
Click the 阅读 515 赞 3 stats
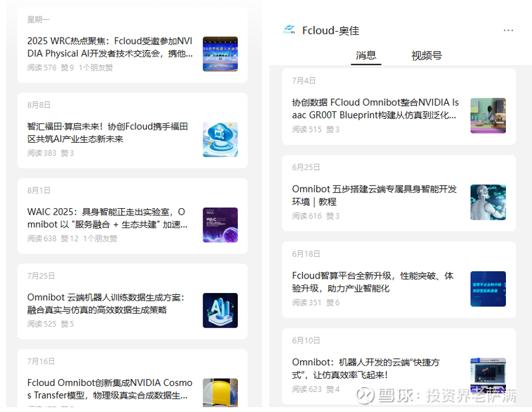315,129
